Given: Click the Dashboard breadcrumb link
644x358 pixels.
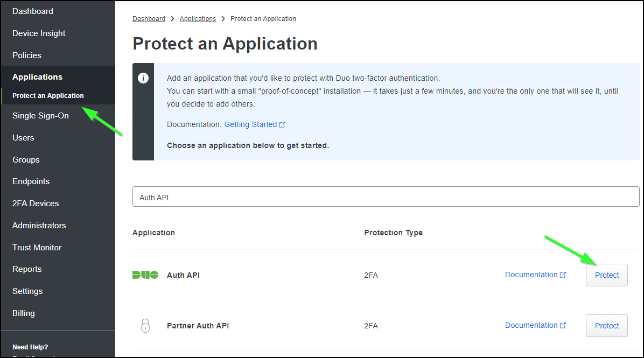Looking at the screenshot, I should (x=149, y=19).
